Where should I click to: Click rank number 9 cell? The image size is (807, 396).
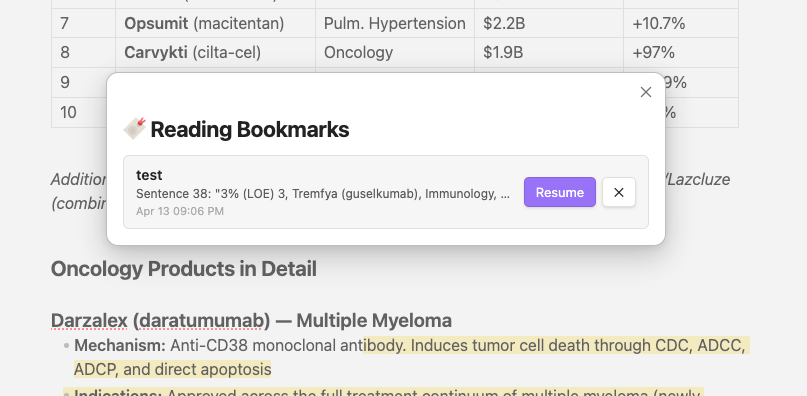click(79, 82)
